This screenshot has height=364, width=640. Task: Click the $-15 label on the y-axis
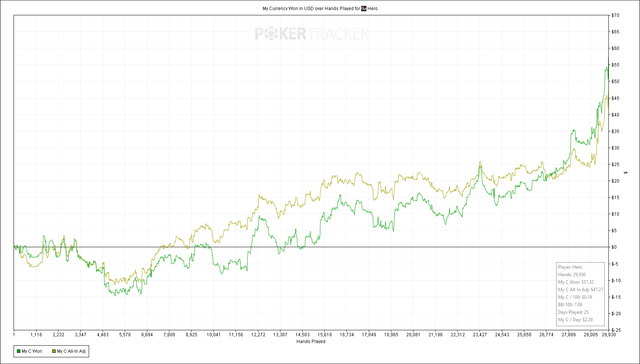(x=616, y=297)
